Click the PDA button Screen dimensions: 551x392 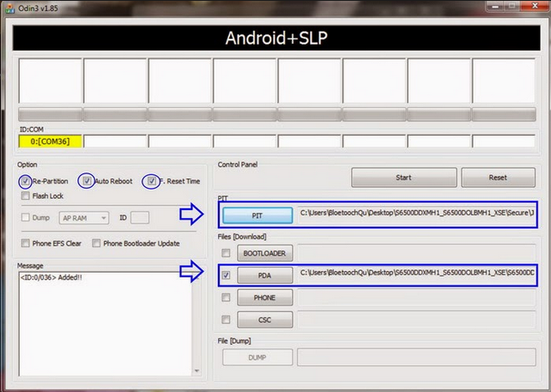(x=264, y=275)
